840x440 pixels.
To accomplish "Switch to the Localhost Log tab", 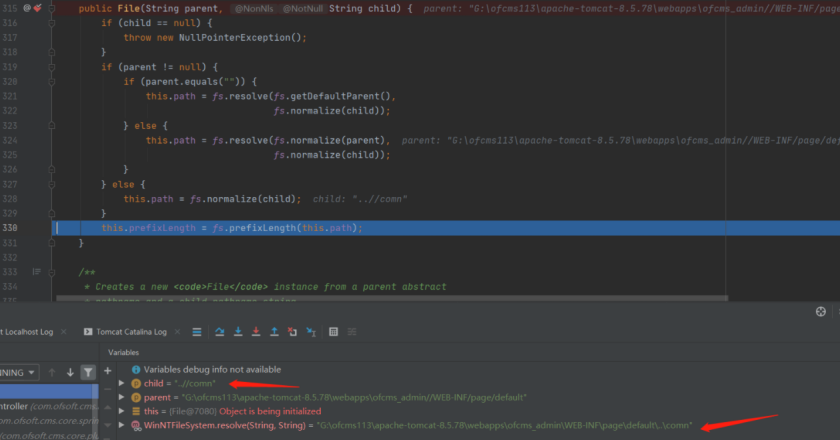I will (x=27, y=332).
